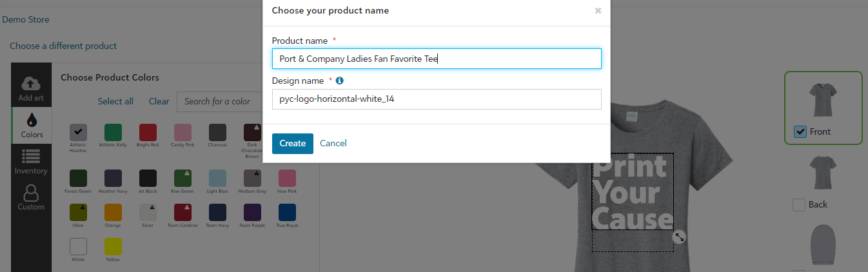868x272 pixels.
Task: Choose the Yellow color swatch
Action: 113,246
